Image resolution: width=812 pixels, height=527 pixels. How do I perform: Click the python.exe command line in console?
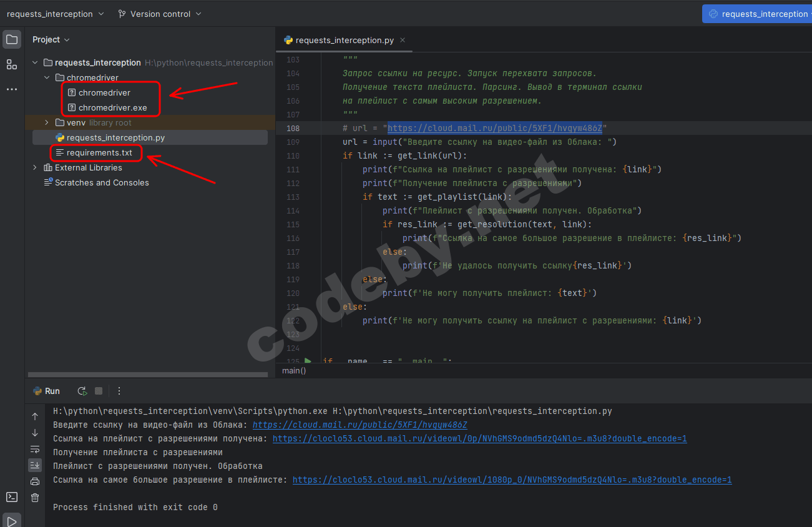(x=333, y=411)
